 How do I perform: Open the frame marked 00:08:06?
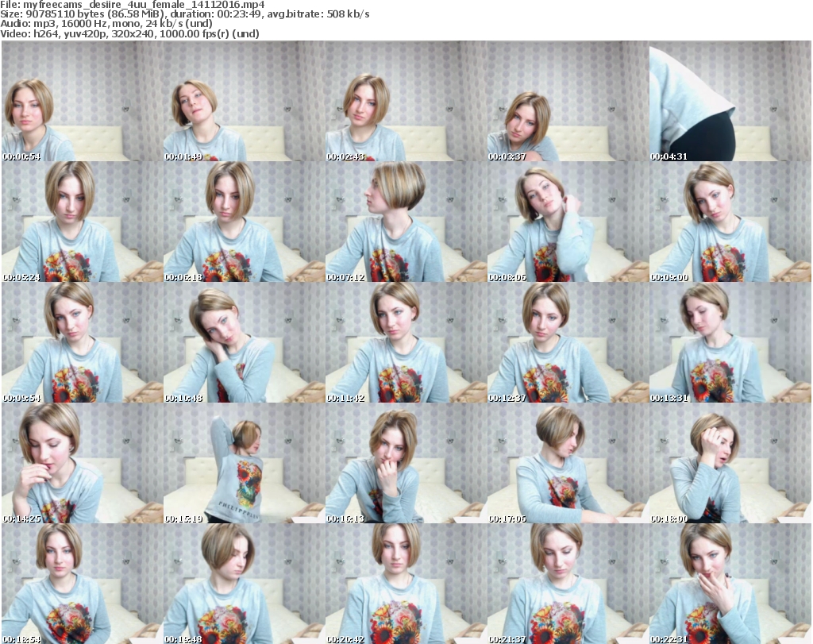click(x=568, y=222)
